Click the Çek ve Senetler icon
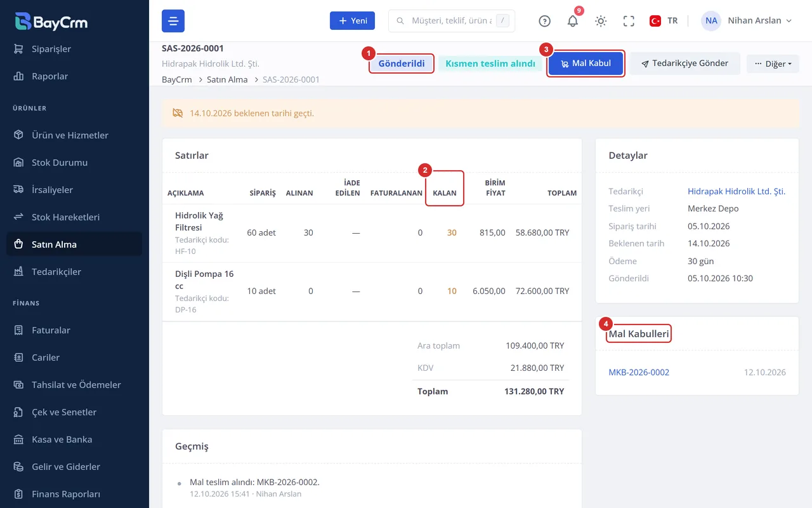 click(x=19, y=412)
